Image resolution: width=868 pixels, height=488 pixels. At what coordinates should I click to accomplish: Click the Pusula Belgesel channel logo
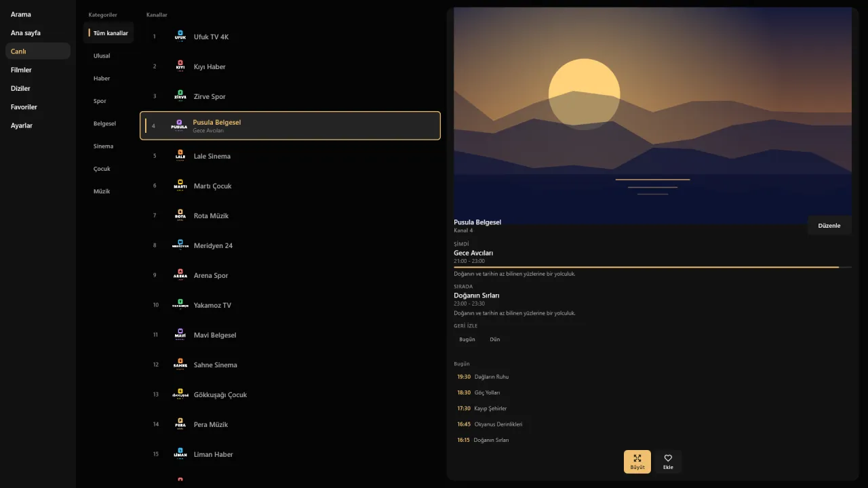[179, 126]
